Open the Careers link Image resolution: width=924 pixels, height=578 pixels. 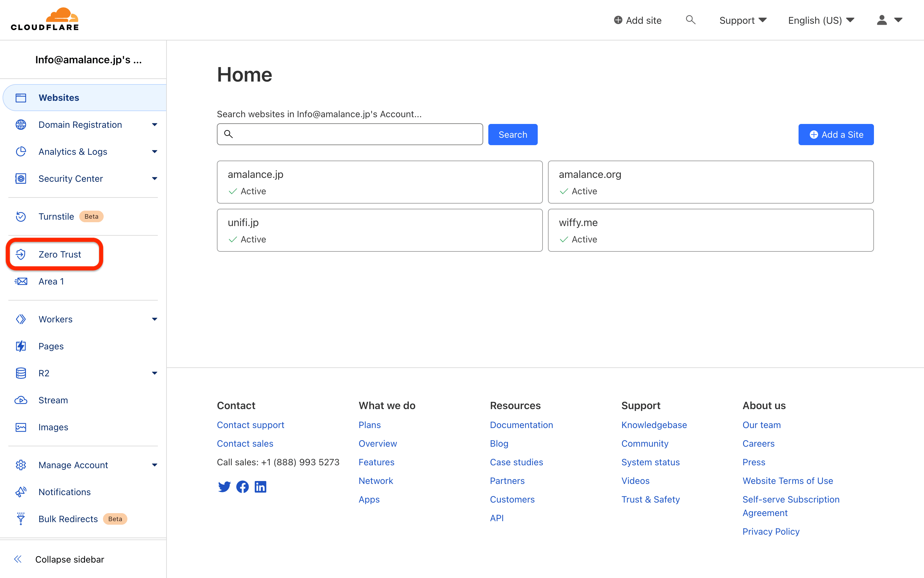[758, 443]
